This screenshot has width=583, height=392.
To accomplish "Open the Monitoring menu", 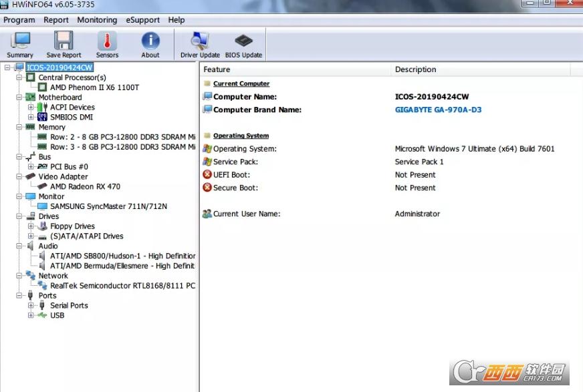I will (x=97, y=20).
